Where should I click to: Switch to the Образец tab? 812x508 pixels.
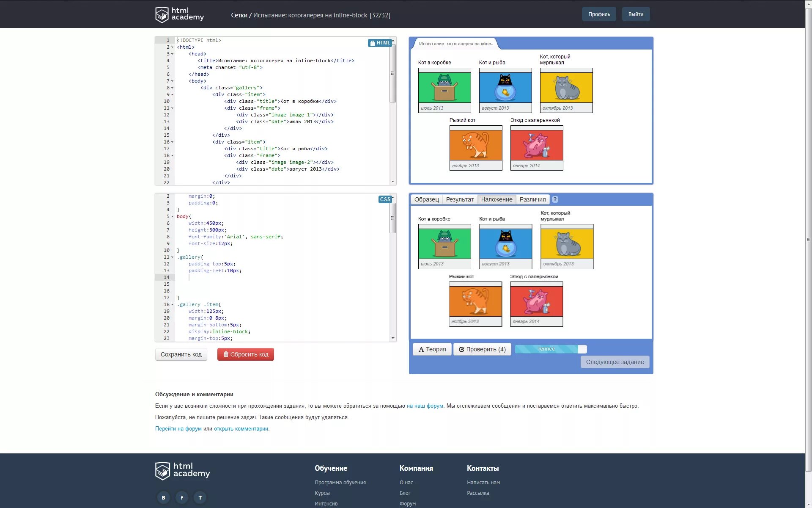click(x=426, y=199)
